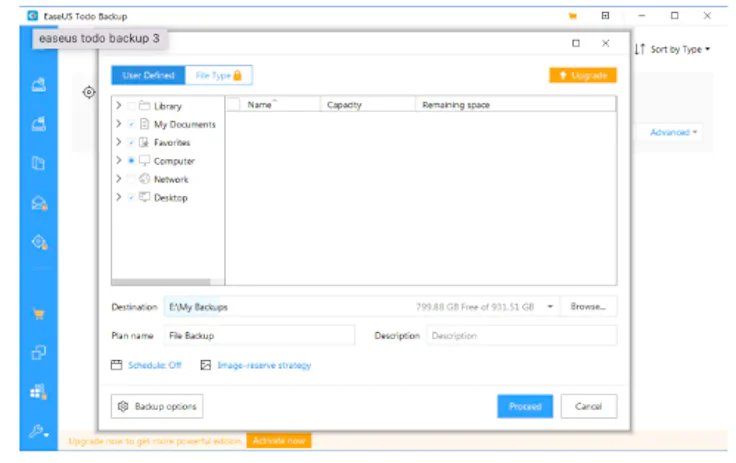Screen dimensions: 736x463
Task: Select the Network label in tree
Action: 171,179
